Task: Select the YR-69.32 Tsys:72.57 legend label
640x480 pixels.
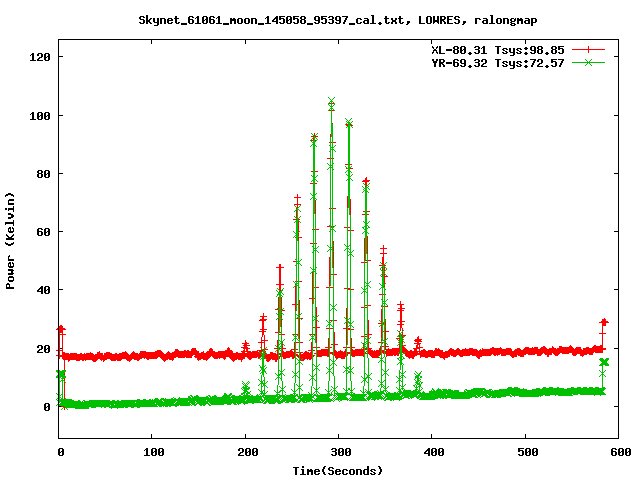Action: coord(497,63)
